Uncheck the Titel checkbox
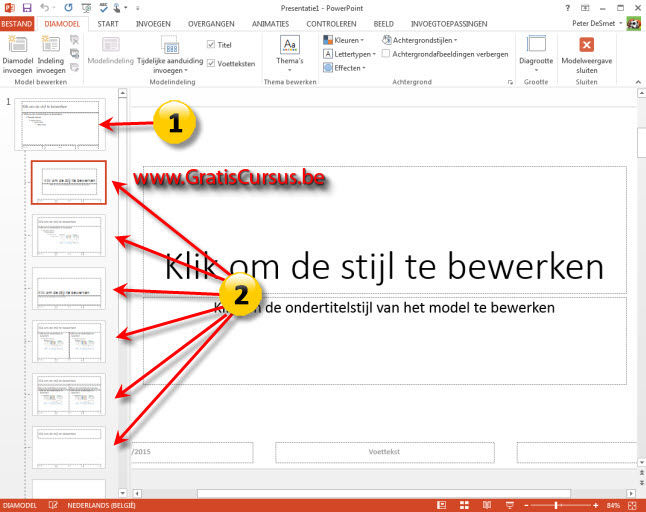 211,44
